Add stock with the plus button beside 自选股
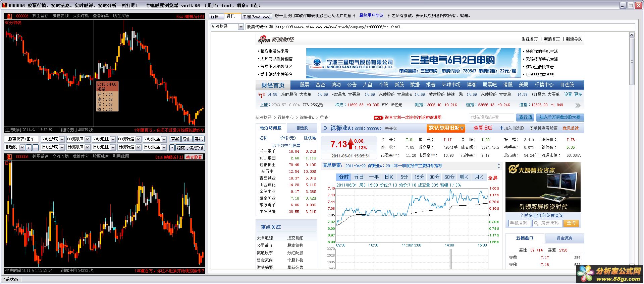This screenshot has height=284, width=644. point(29,147)
